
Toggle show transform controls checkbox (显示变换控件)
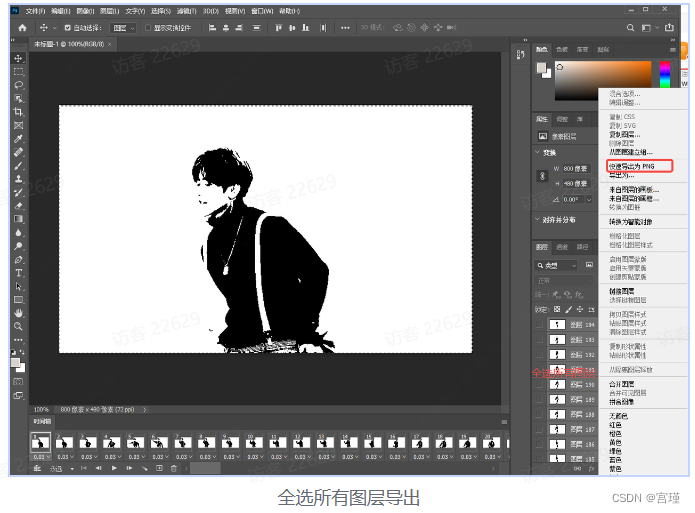click(x=148, y=27)
